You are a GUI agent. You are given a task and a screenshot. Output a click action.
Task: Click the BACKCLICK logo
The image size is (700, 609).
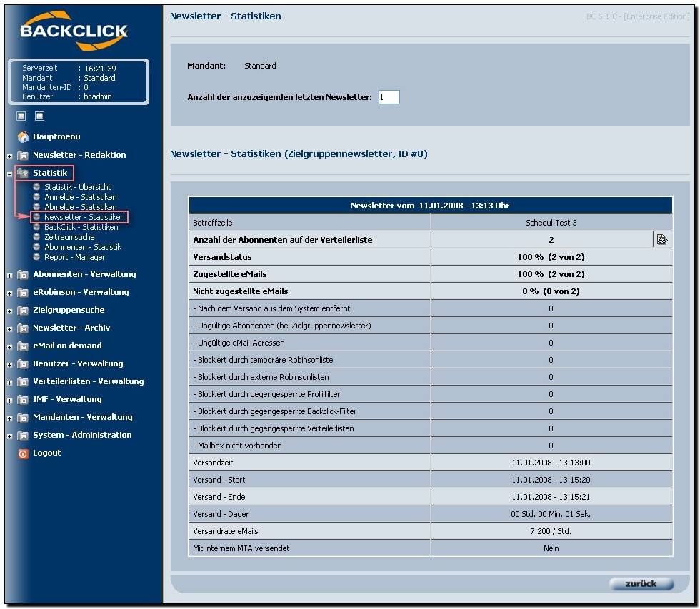[74, 30]
